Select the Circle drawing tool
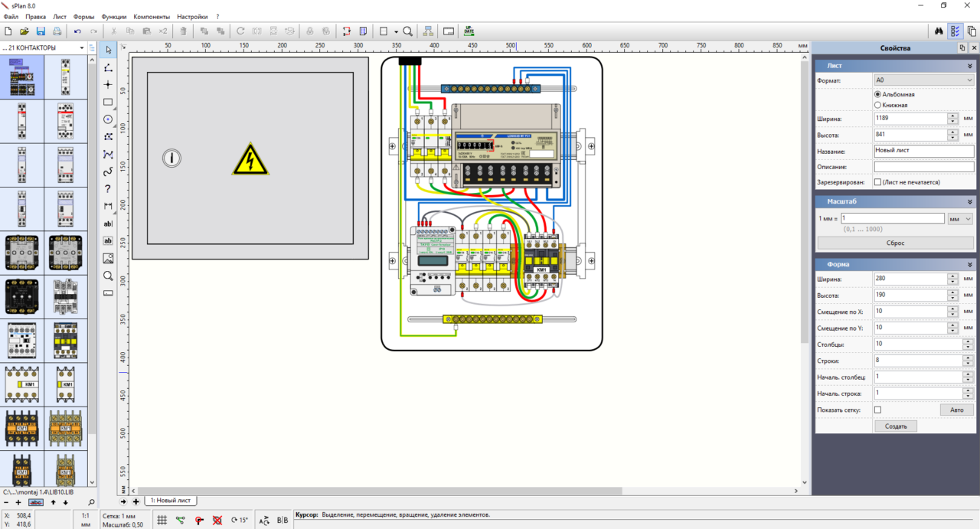The height and width of the screenshot is (529, 980). 108,119
